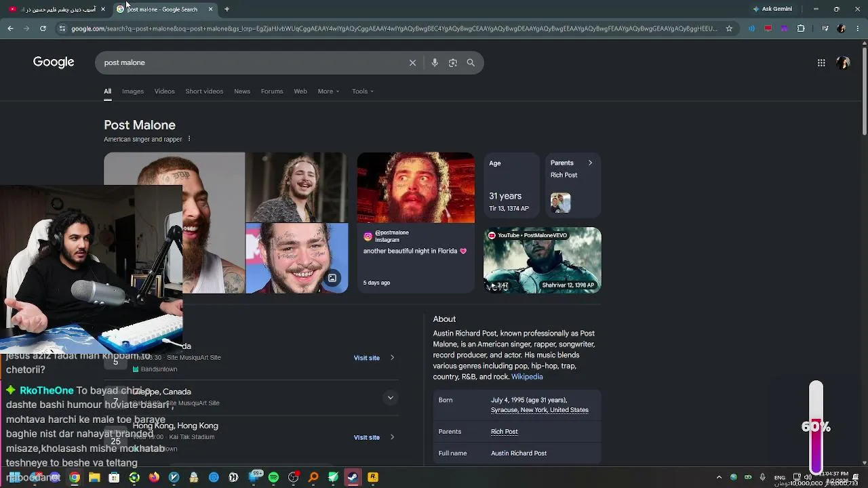Open the Wikedia link in About

527,377
